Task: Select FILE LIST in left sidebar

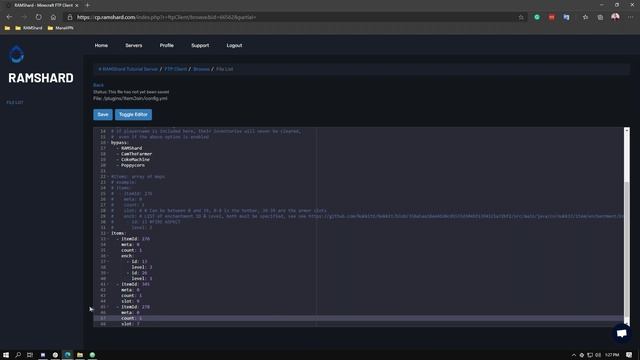Action: pyautogui.click(x=15, y=102)
